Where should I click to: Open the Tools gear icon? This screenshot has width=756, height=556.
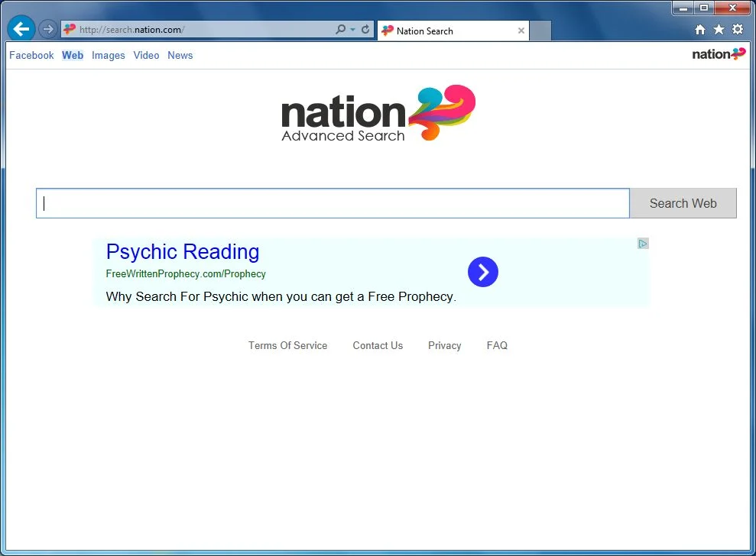coord(738,29)
